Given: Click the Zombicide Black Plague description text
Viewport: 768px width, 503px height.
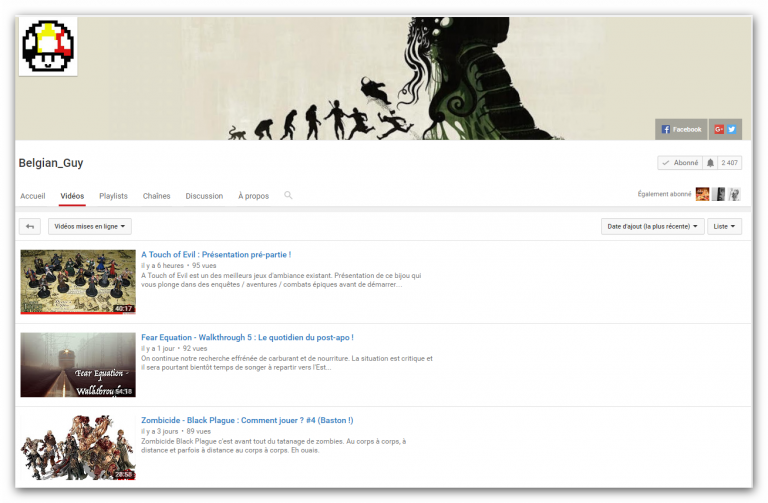Looking at the screenshot, I should (x=273, y=446).
